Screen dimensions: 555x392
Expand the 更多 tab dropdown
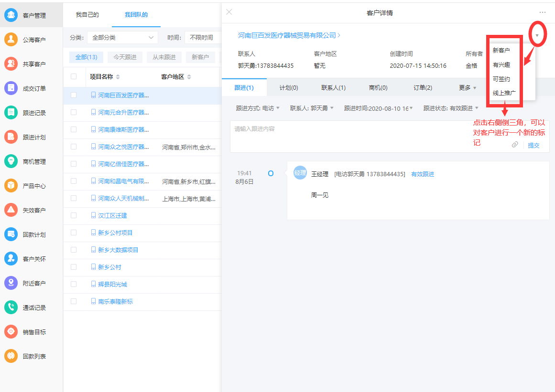467,88
